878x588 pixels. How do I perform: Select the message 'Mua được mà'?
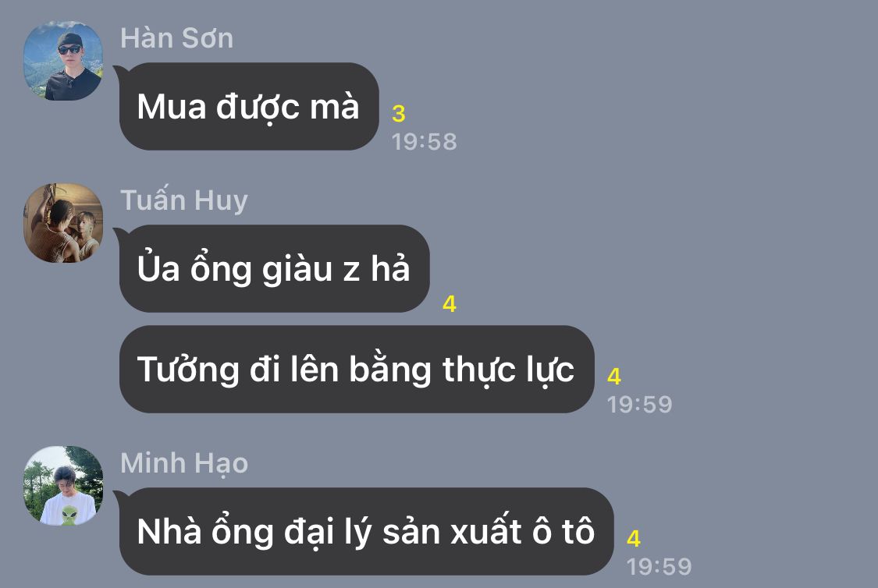tap(249, 106)
